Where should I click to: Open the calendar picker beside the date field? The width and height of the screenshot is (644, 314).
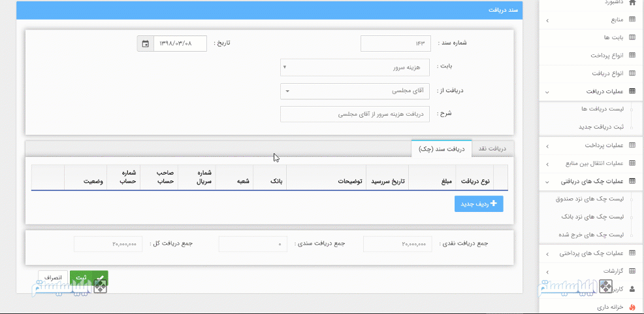pyautogui.click(x=146, y=43)
